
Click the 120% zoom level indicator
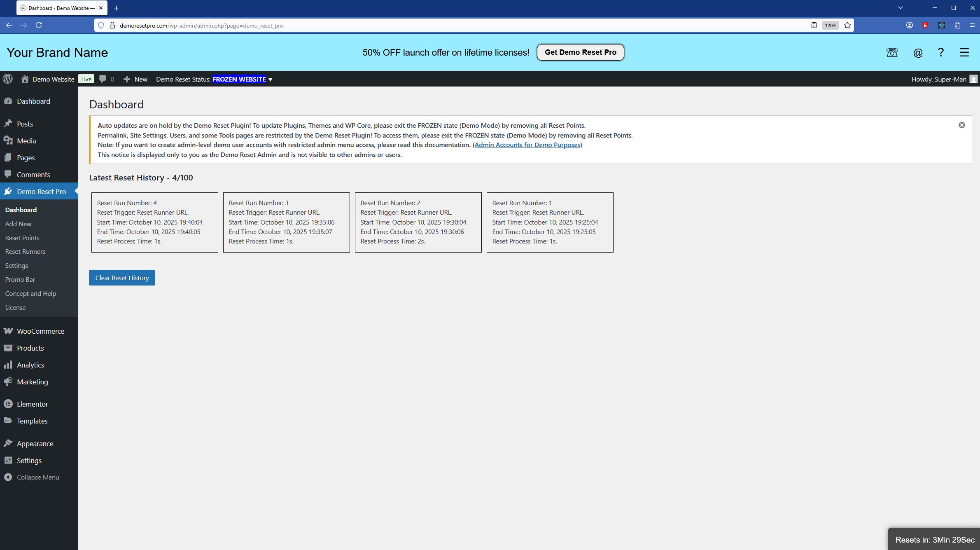(x=830, y=26)
